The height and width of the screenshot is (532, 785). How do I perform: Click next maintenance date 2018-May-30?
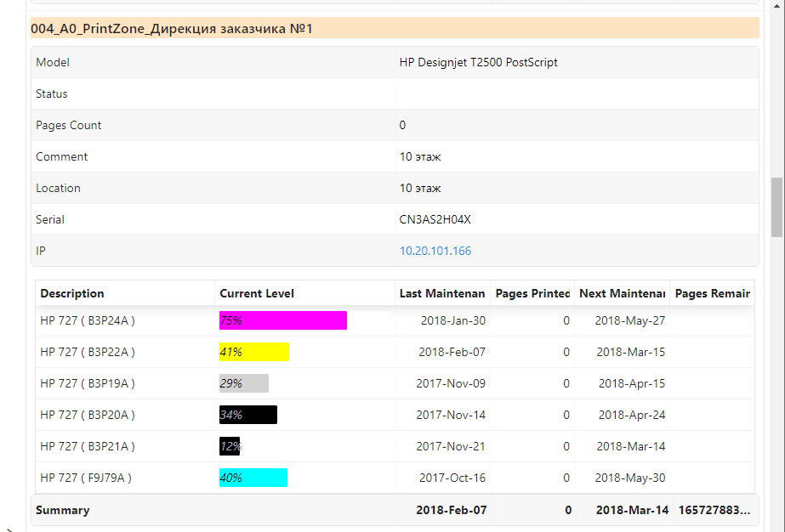coord(630,478)
